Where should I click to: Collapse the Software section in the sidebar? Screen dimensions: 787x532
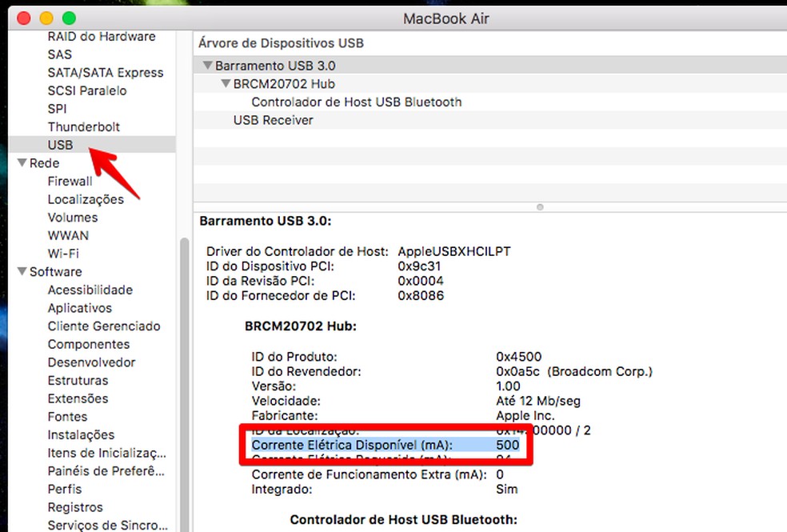coord(22,272)
